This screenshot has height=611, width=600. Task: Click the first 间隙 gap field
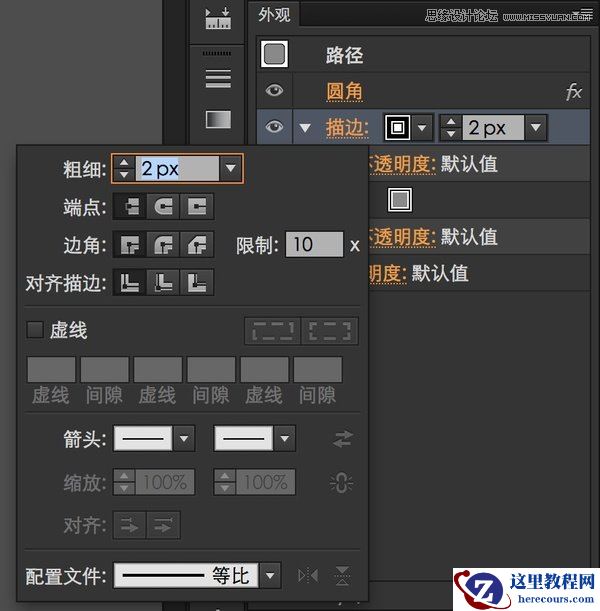pyautogui.click(x=104, y=369)
